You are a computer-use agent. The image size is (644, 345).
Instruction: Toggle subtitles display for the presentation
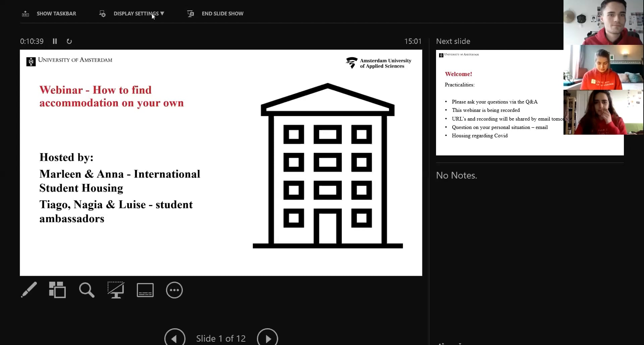145,290
